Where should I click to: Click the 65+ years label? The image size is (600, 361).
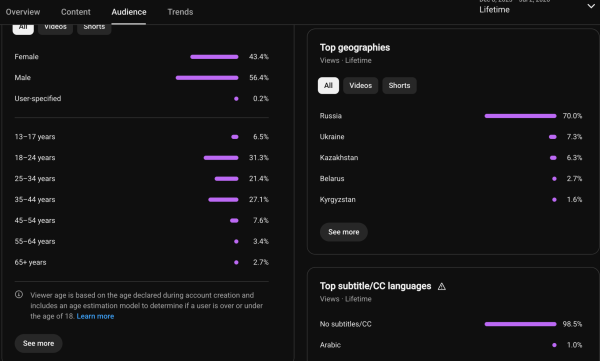coord(30,263)
